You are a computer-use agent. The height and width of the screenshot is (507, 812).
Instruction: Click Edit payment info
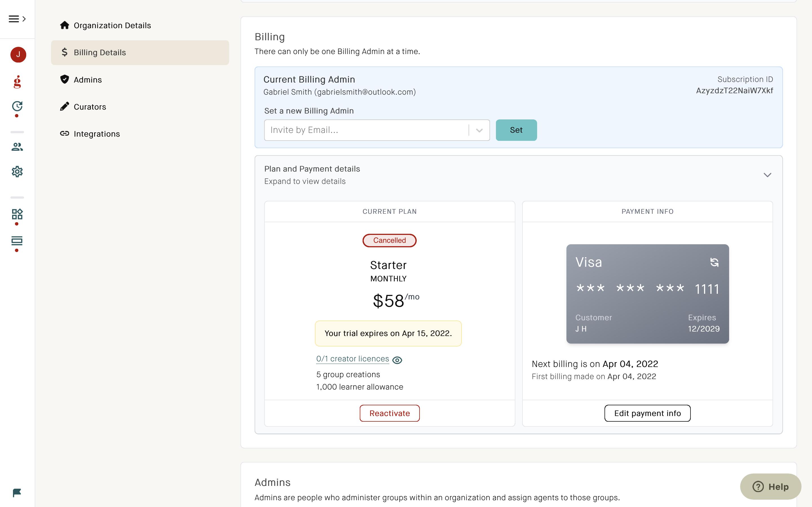pyautogui.click(x=647, y=413)
